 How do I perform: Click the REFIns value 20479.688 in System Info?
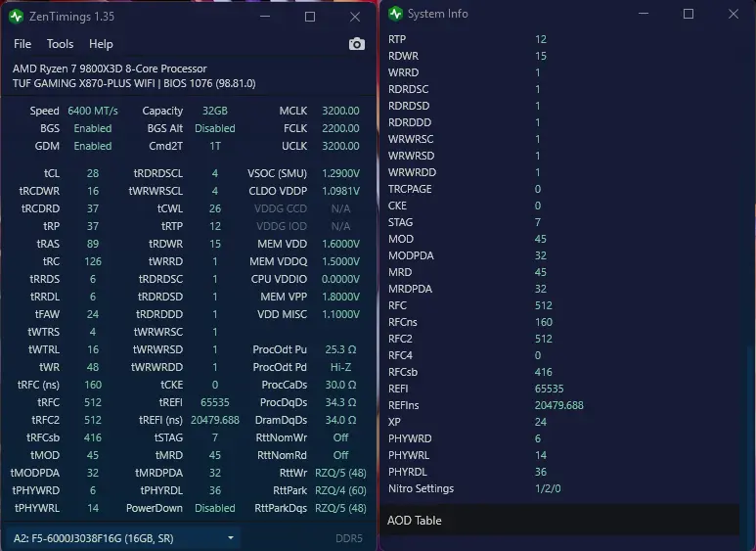click(x=558, y=405)
